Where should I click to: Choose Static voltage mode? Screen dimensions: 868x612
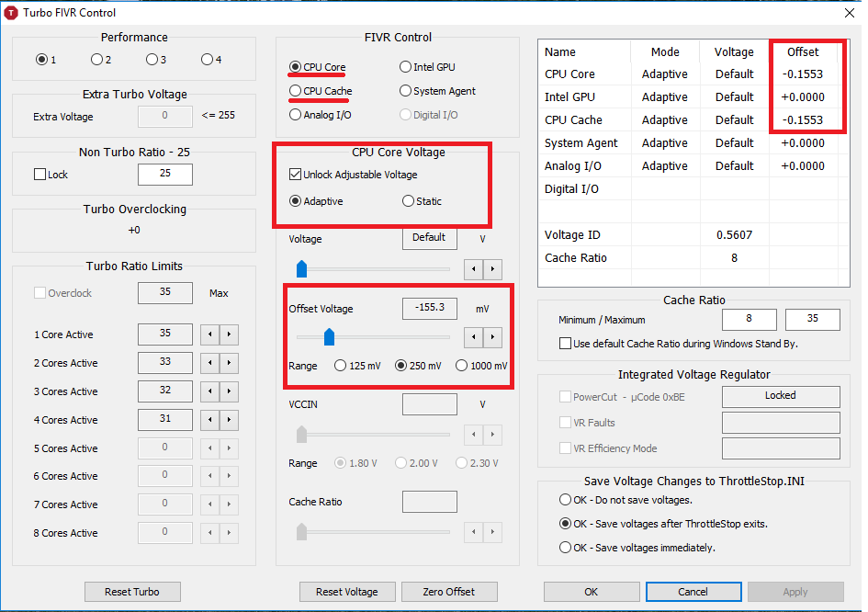point(408,201)
